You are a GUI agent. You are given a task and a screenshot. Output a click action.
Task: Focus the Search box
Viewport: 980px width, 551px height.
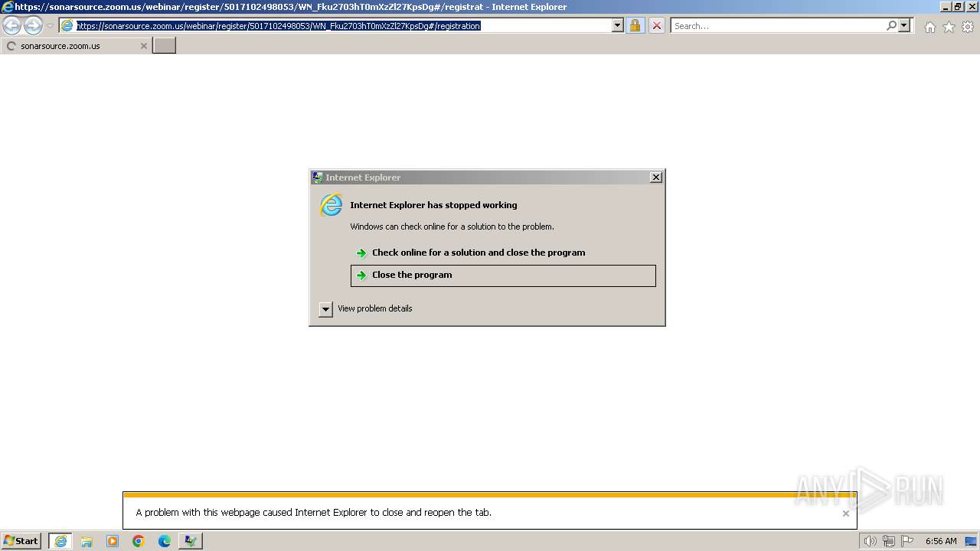[x=779, y=25]
